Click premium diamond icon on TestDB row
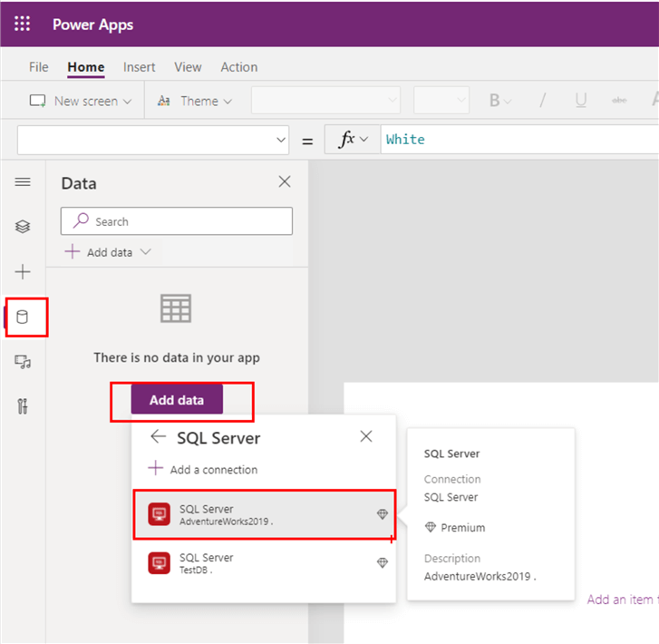 coord(382,562)
